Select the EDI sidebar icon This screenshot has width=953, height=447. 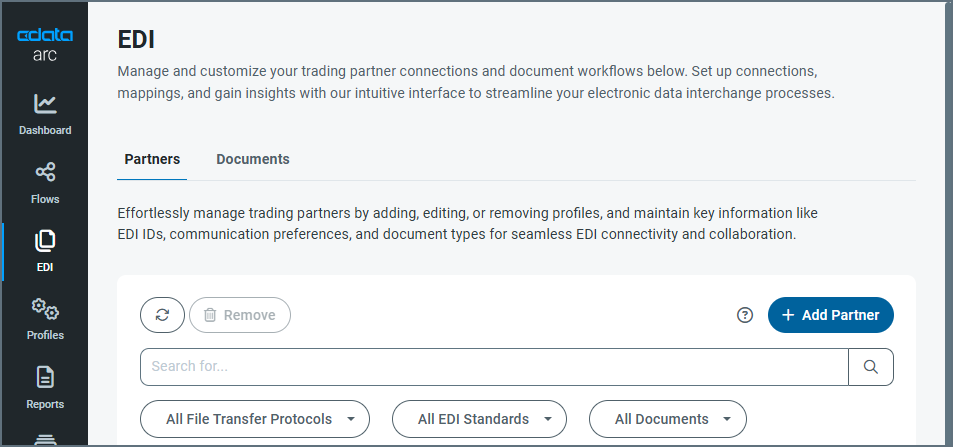click(45, 241)
